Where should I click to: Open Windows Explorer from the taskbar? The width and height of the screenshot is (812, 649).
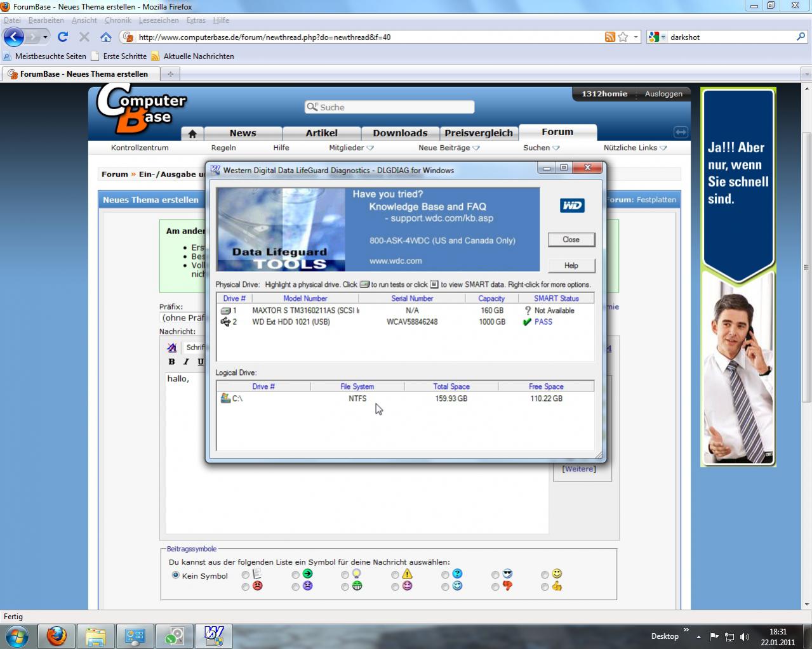(96, 636)
